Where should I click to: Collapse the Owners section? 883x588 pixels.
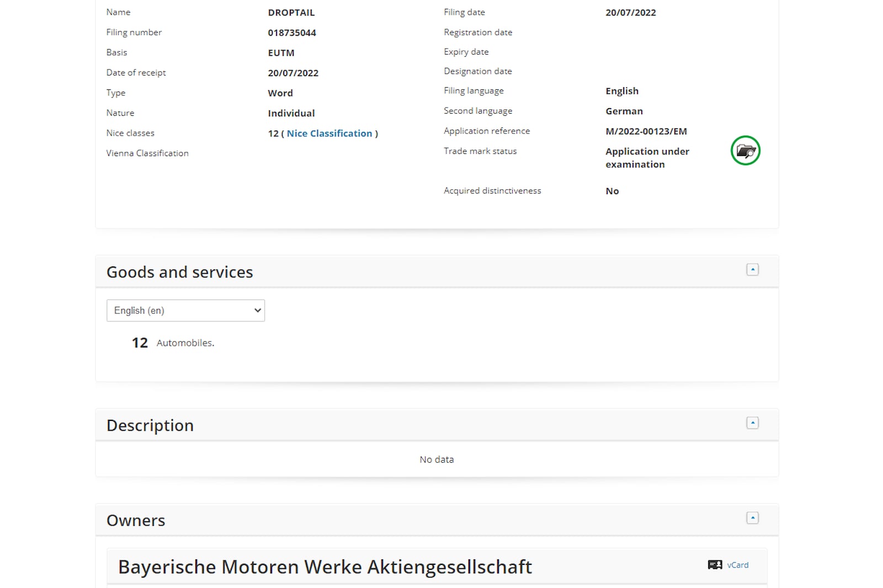(x=752, y=518)
